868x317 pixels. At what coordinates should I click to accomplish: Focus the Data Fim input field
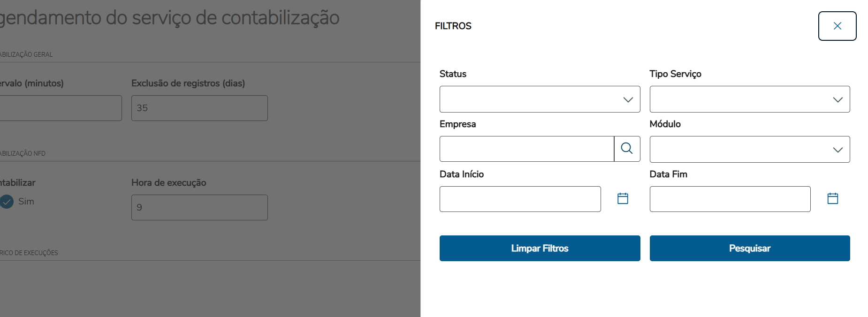click(730, 199)
